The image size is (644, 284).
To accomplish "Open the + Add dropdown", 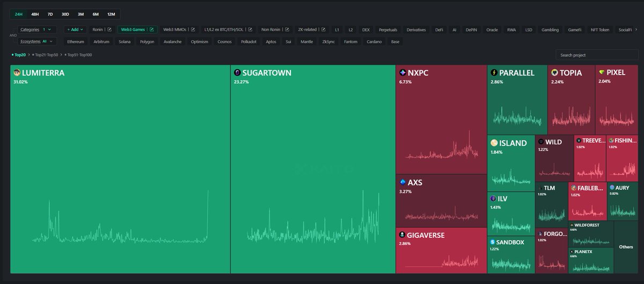I will pyautogui.click(x=75, y=29).
